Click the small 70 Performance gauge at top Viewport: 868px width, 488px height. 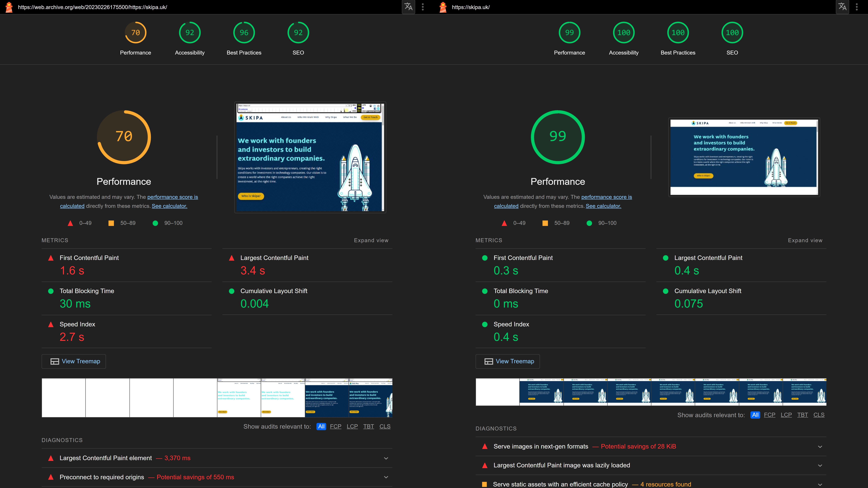(x=135, y=33)
